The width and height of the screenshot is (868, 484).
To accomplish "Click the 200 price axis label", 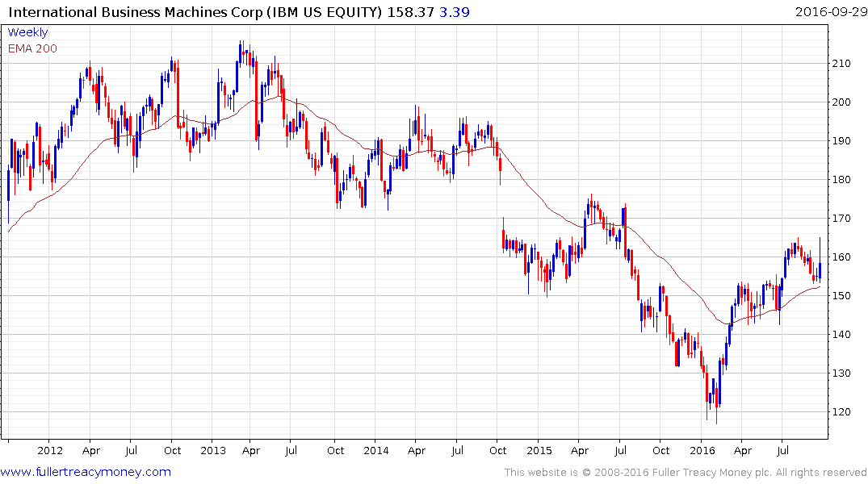I will coord(841,102).
